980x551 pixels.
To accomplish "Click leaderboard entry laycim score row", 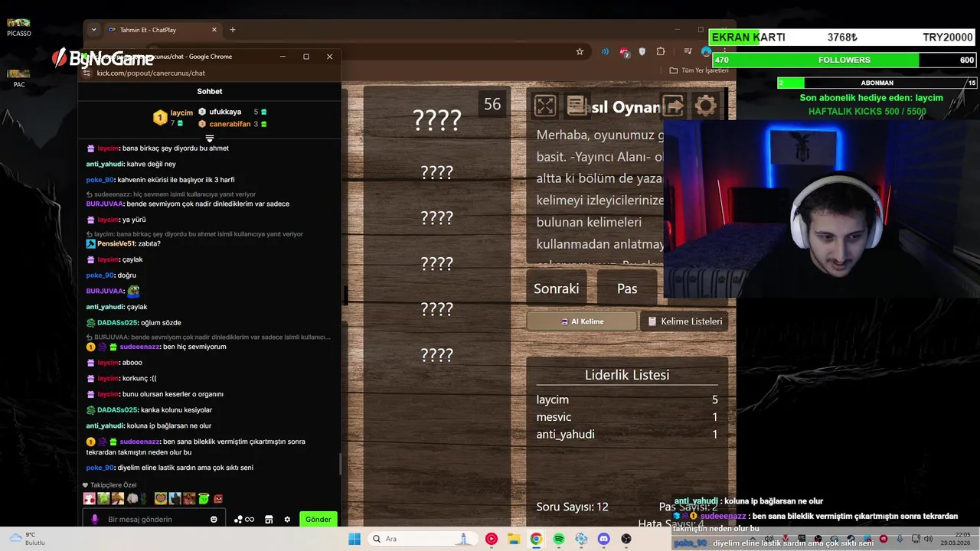I will tap(627, 399).
